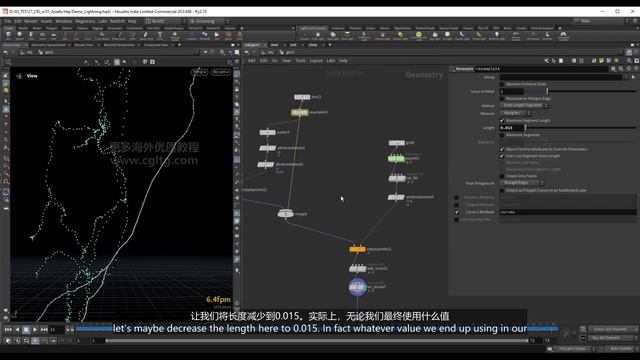Switch to the Geometry Spreadsheet tab
640x360 pixels.
[x=49, y=44]
